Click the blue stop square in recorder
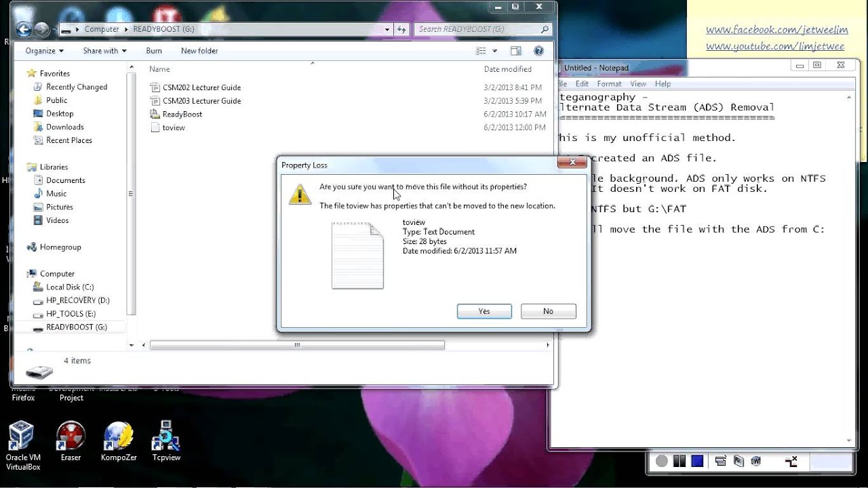Image resolution: width=868 pixels, height=488 pixels. 697,462
